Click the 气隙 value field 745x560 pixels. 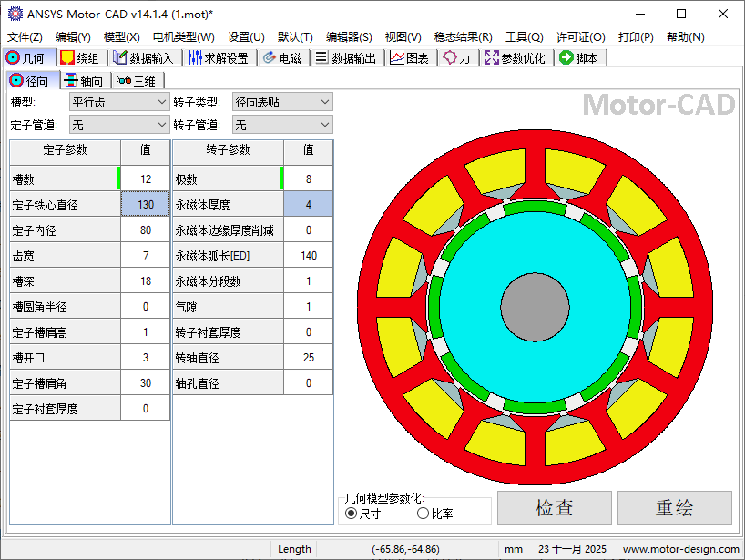click(x=309, y=307)
